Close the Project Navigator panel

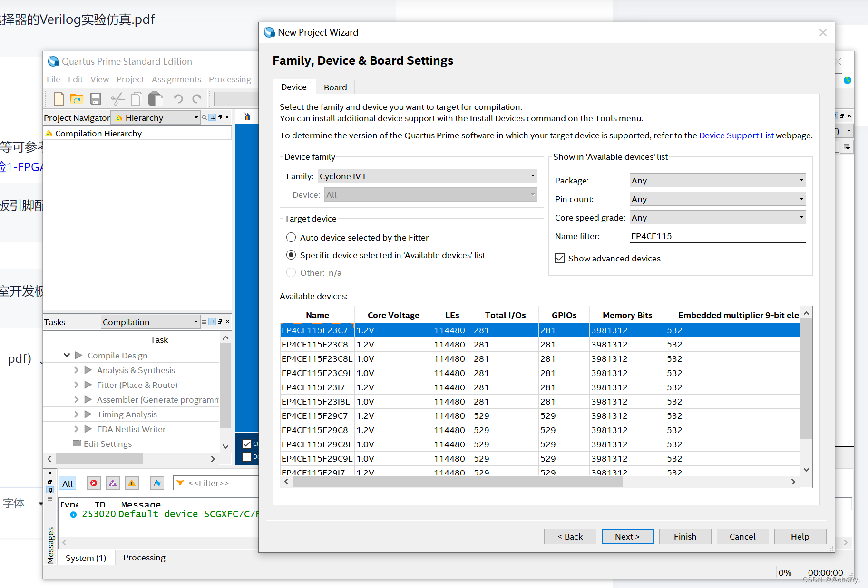[x=227, y=117]
